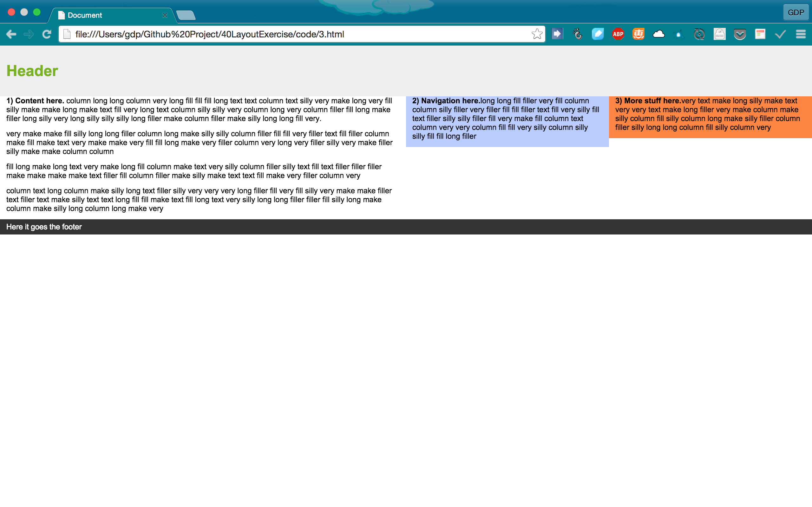Viewport: 812px width, 507px height.
Task: Reload the current page
Action: coord(47,34)
